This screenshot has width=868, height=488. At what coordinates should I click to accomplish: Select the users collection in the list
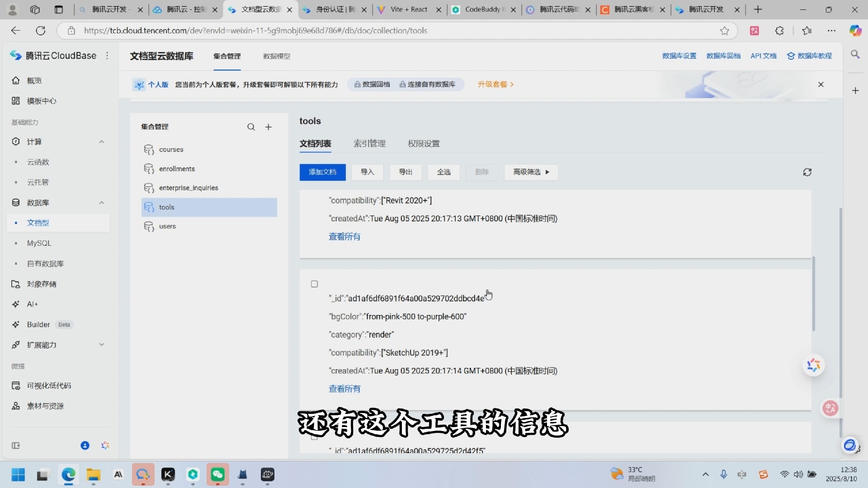point(167,226)
